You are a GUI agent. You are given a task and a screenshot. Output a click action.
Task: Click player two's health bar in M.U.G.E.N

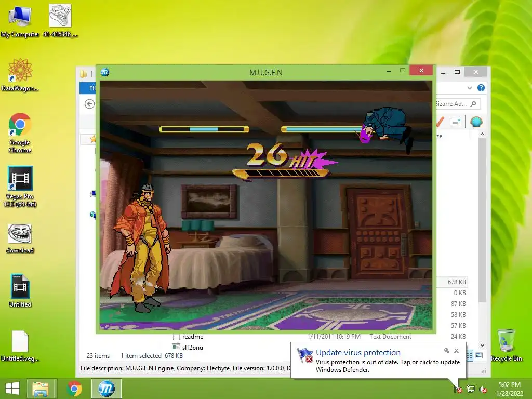(322, 129)
